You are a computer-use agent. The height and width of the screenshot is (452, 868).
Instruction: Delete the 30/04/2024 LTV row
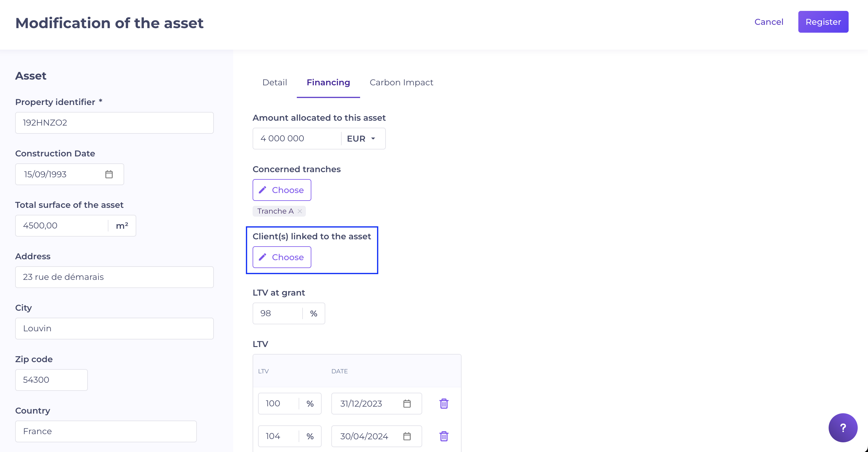pos(444,436)
